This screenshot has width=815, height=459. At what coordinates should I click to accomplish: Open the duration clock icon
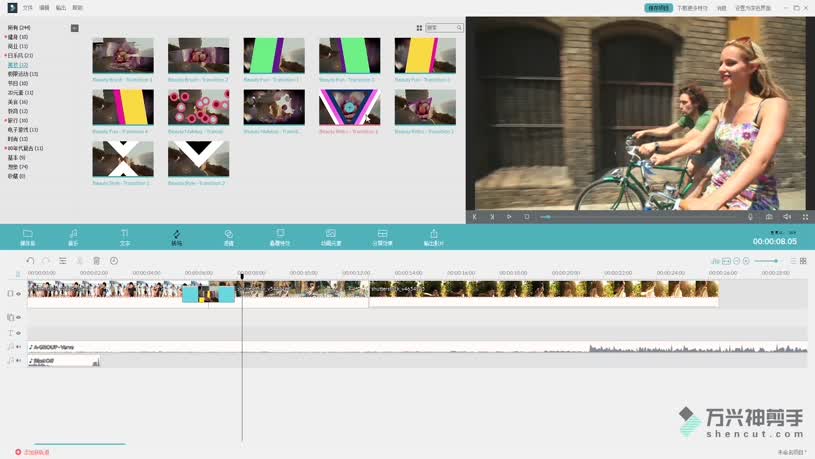(x=114, y=260)
